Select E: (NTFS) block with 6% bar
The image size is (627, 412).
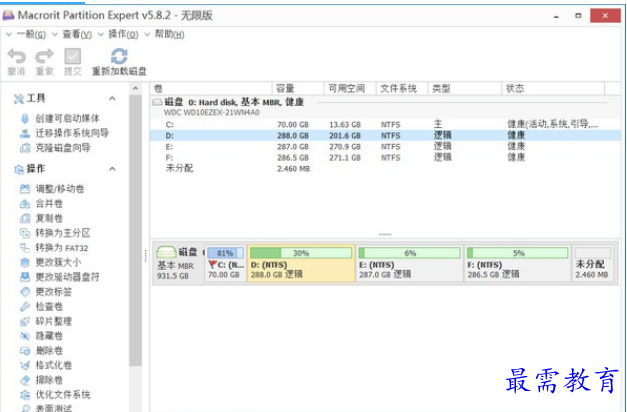pos(409,264)
